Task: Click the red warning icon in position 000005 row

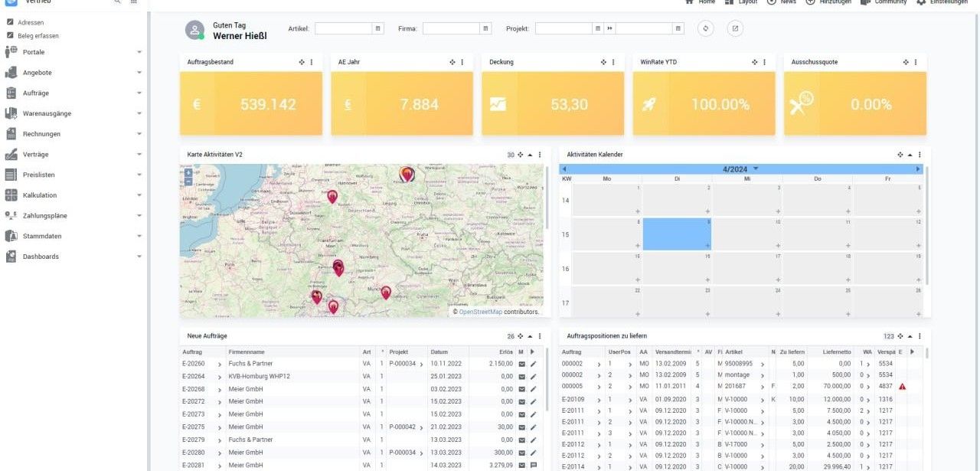Action: (x=902, y=387)
